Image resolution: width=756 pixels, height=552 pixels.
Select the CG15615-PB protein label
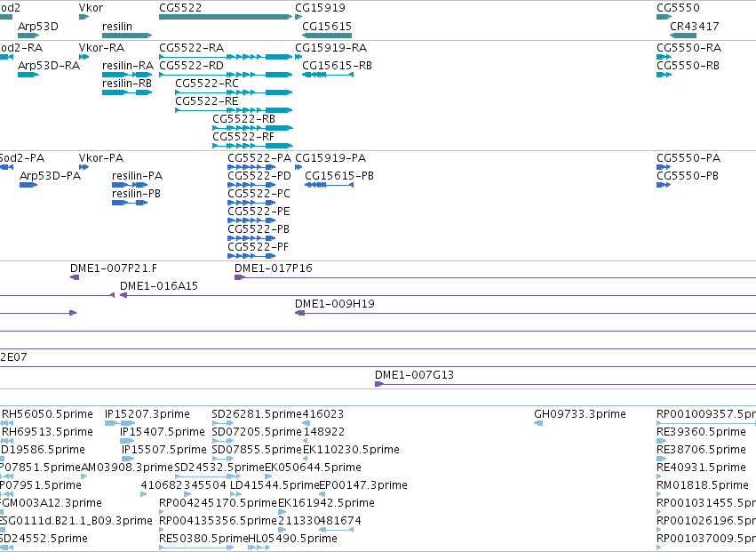339,176
